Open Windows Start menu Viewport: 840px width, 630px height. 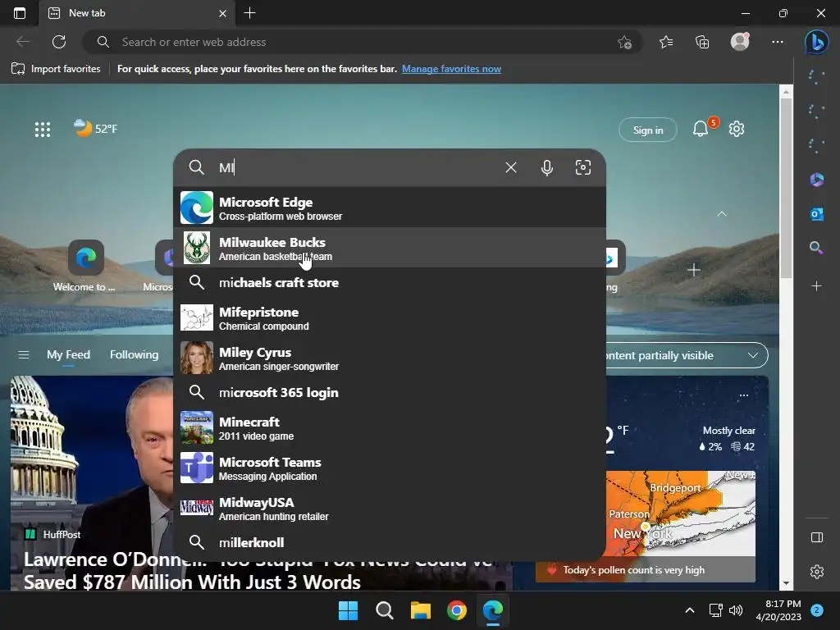(x=348, y=610)
